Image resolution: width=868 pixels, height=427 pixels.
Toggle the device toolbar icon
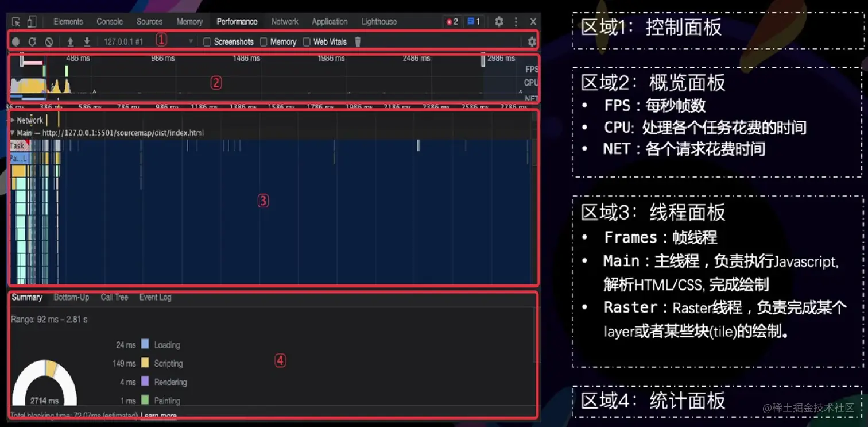coord(32,22)
